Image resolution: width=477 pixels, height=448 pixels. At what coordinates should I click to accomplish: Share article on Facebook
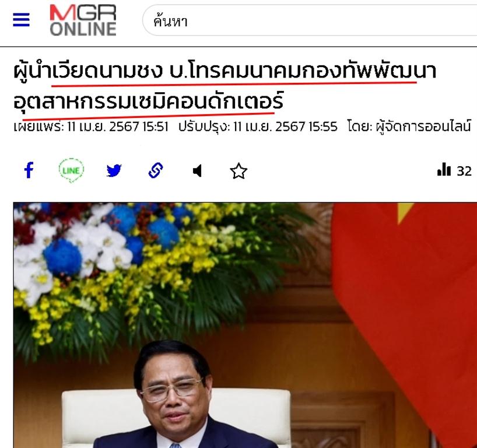(x=29, y=170)
